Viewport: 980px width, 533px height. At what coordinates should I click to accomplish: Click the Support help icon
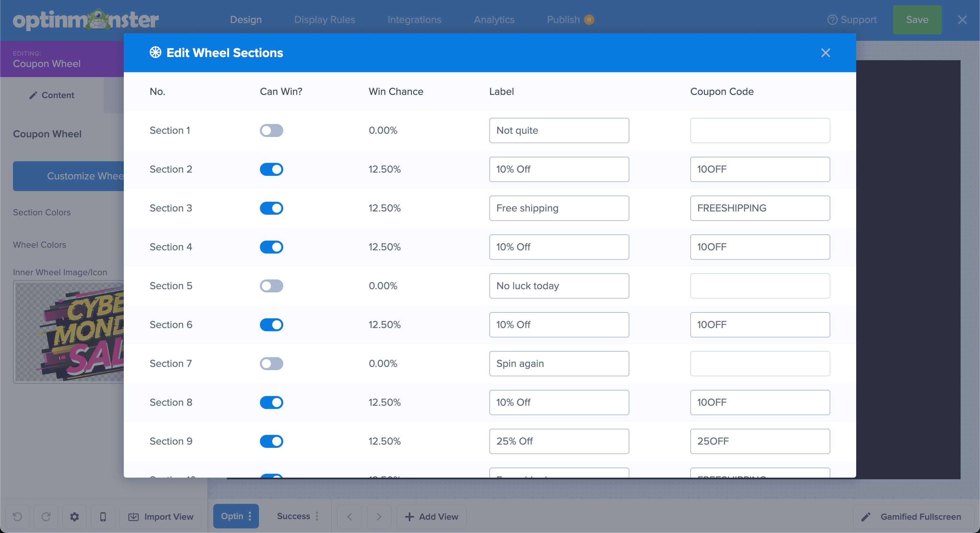pyautogui.click(x=832, y=20)
